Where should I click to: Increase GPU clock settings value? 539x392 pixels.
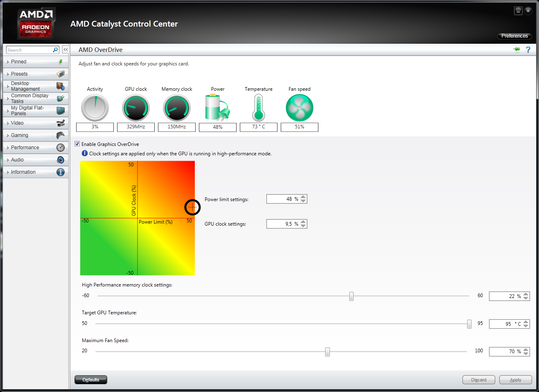[303, 222]
